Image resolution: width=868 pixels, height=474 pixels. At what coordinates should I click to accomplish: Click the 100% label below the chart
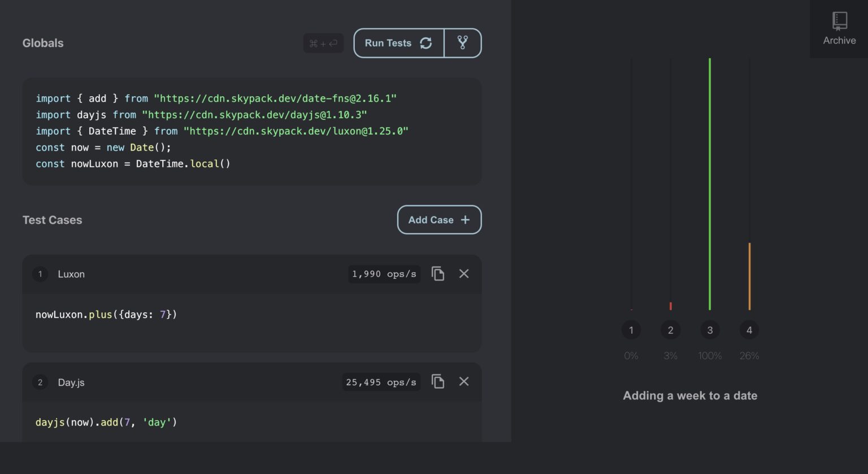(x=710, y=355)
